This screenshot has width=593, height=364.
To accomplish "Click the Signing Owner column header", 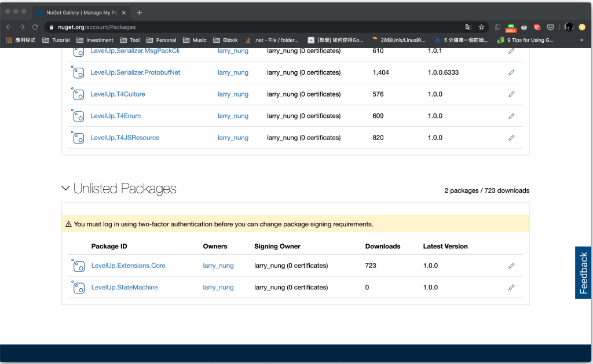I will point(277,247).
